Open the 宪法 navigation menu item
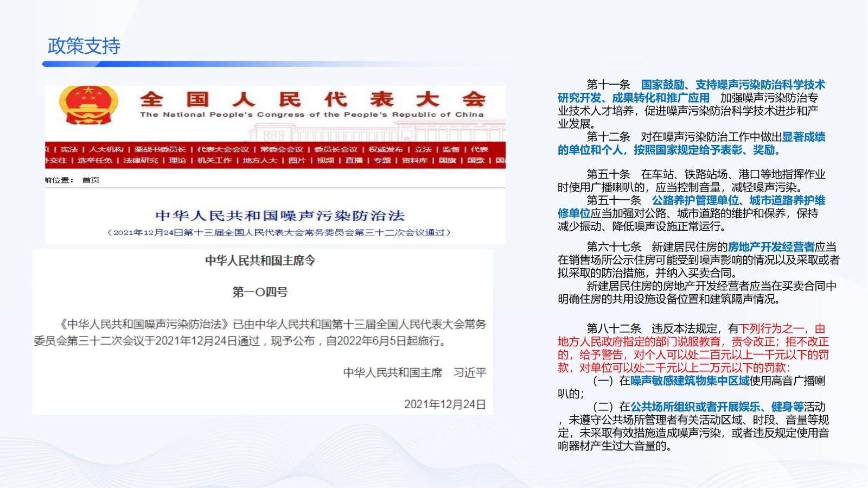This screenshot has width=868, height=488. [69, 149]
